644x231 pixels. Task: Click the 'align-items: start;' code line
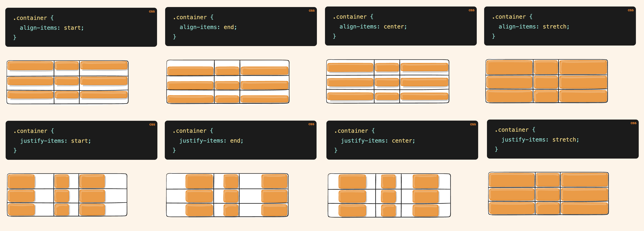tap(52, 28)
